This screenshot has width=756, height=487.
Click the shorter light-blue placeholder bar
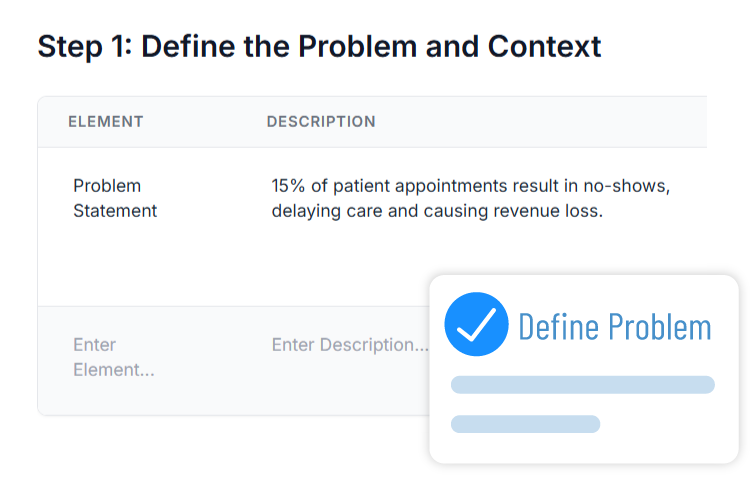525,424
